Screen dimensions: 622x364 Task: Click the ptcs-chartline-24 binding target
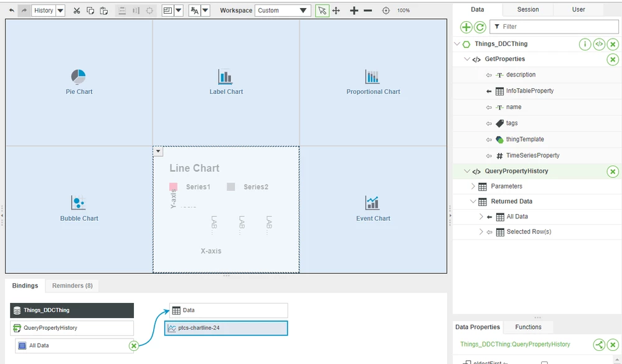pyautogui.click(x=226, y=328)
